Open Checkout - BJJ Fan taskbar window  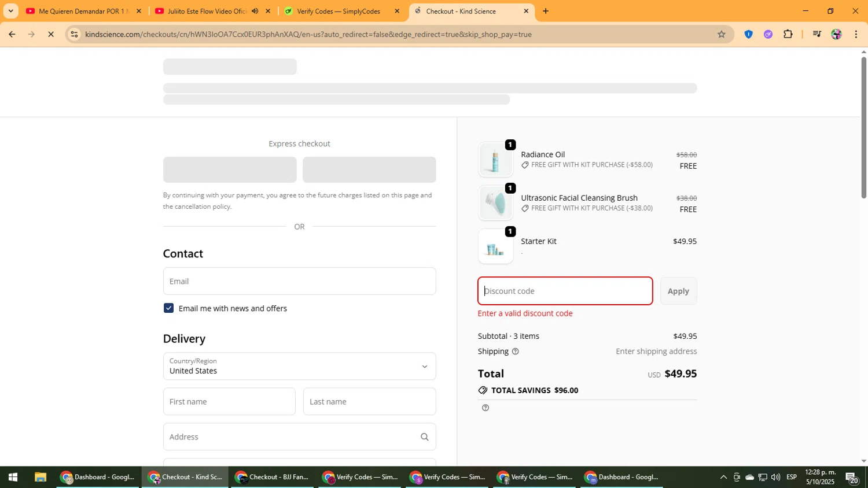click(273, 477)
